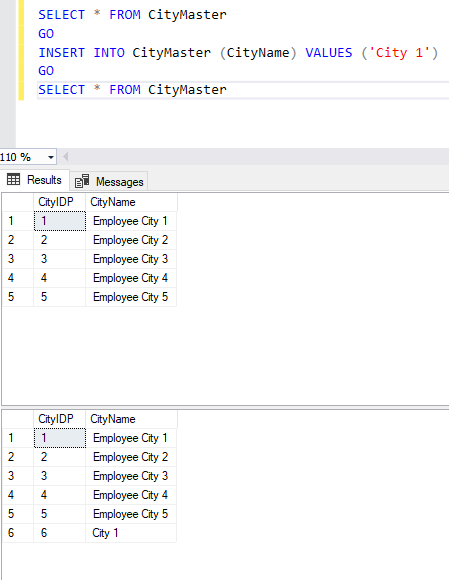Select 'Employee City 4' in second grid
The width and height of the screenshot is (449, 580).
click(x=131, y=495)
